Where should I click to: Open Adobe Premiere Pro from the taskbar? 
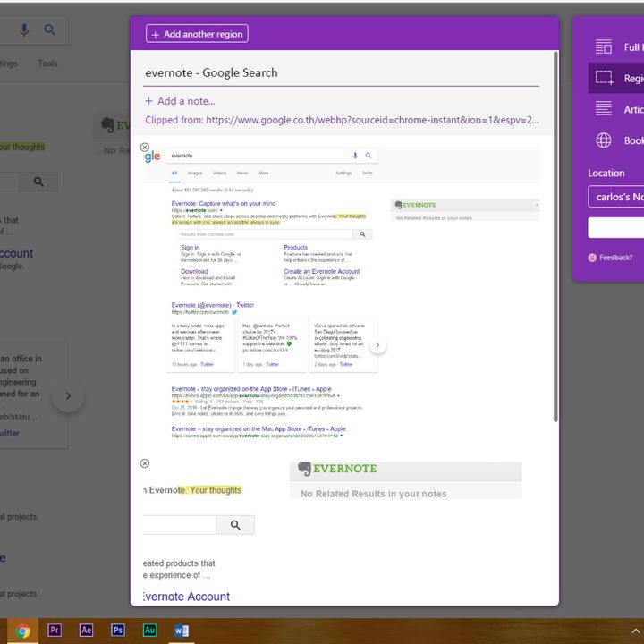pyautogui.click(x=55, y=630)
